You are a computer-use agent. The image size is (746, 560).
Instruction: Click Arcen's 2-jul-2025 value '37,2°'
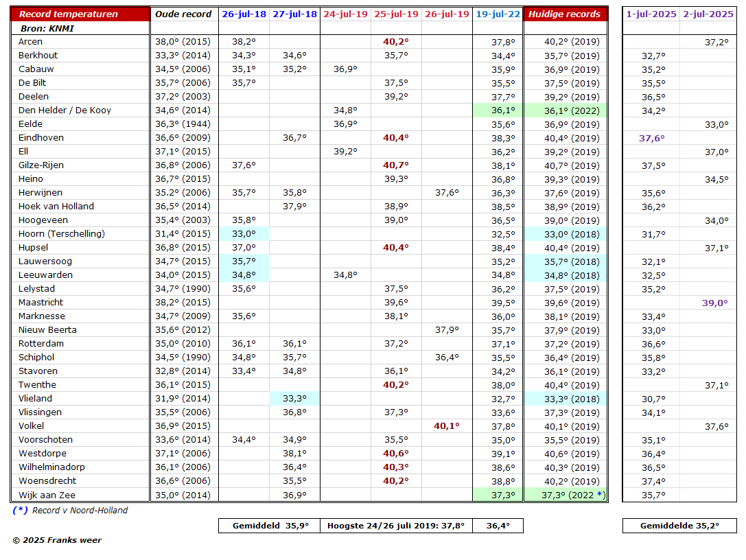(x=717, y=43)
